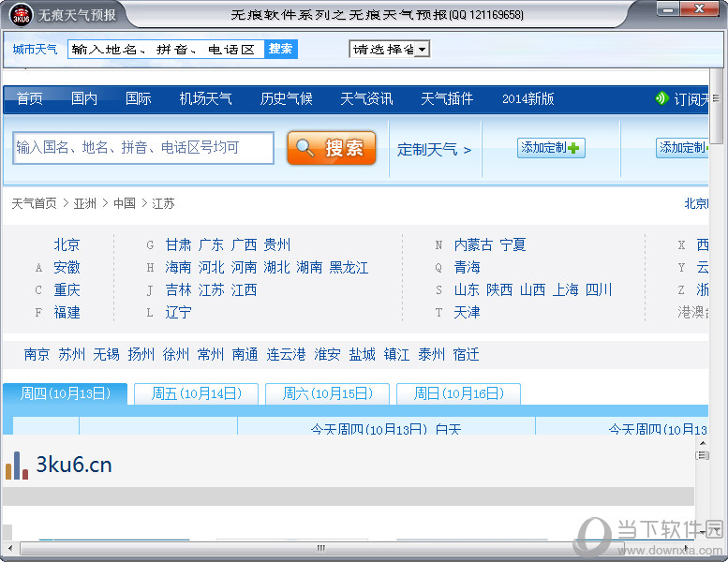Open the 青海 province link

point(468,267)
